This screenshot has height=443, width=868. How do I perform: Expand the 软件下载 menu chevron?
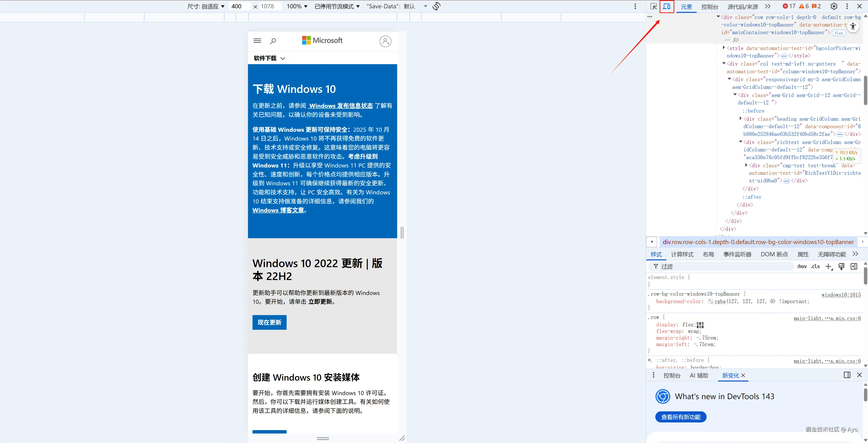point(283,58)
